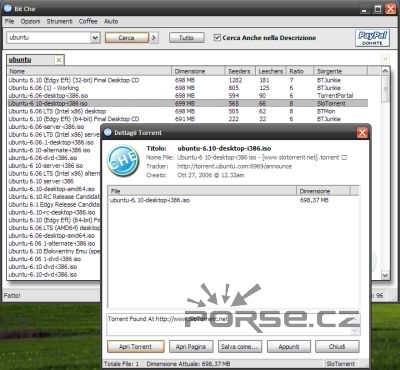This screenshot has width=400, height=370.
Task: Click the Dettagli Torrent title bar icon
Action: (108, 132)
